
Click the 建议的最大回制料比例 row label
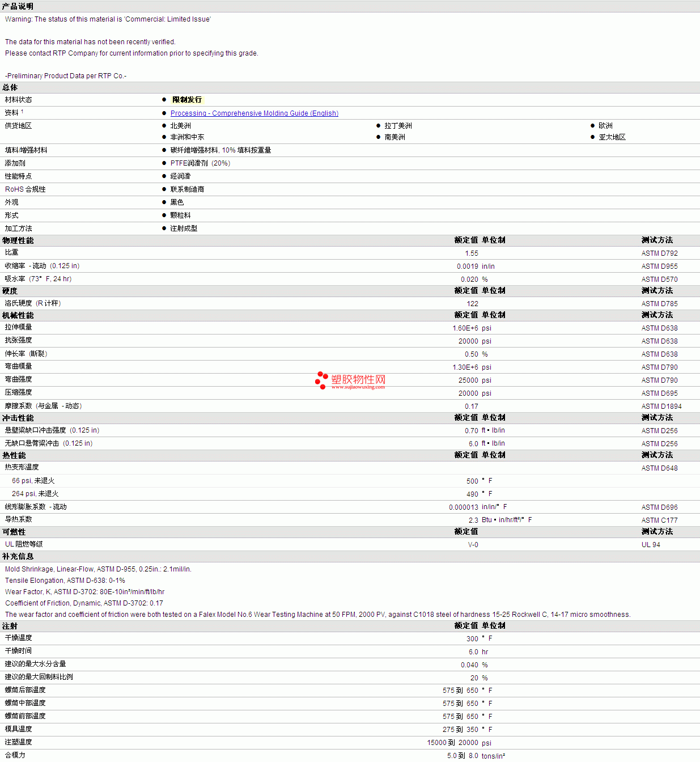point(39,677)
